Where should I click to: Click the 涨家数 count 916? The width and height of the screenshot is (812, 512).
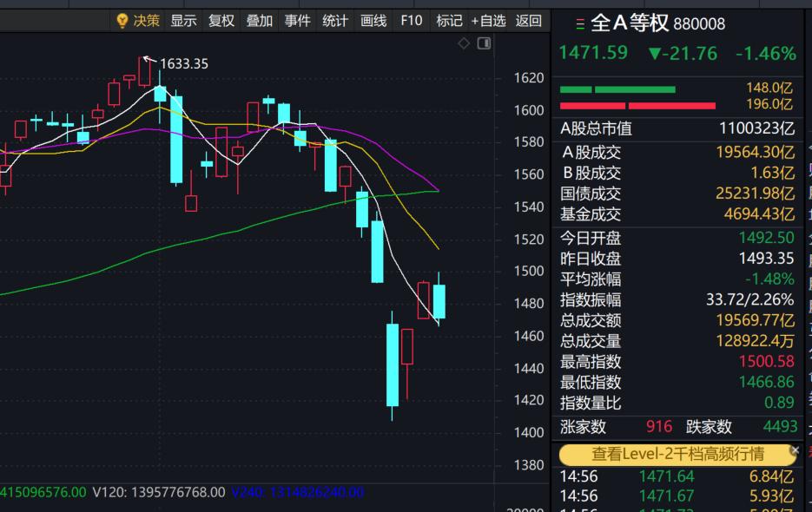pyautogui.click(x=659, y=427)
